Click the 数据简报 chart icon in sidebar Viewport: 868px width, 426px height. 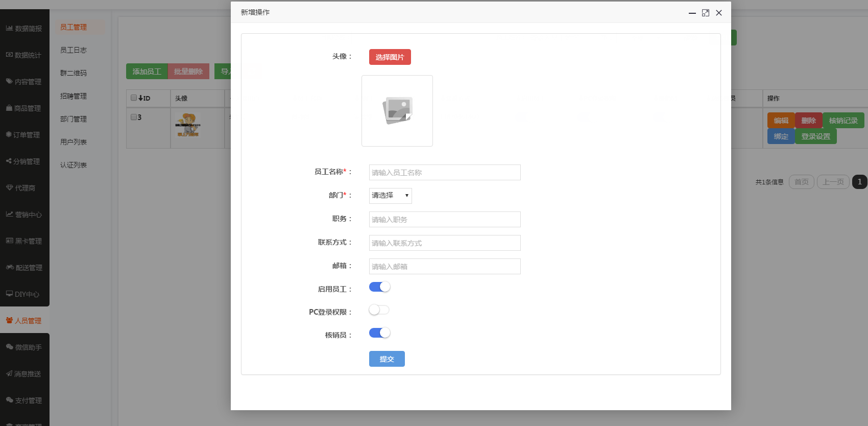(x=9, y=28)
